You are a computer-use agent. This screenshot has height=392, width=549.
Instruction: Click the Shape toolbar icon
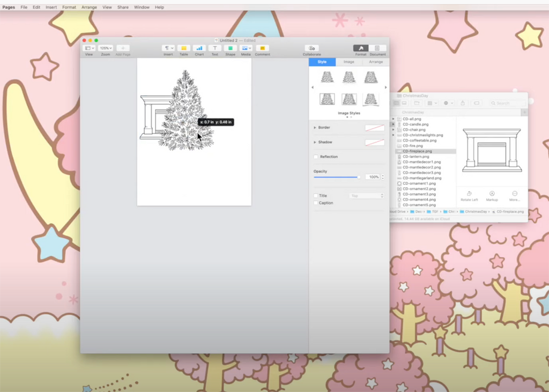230,48
